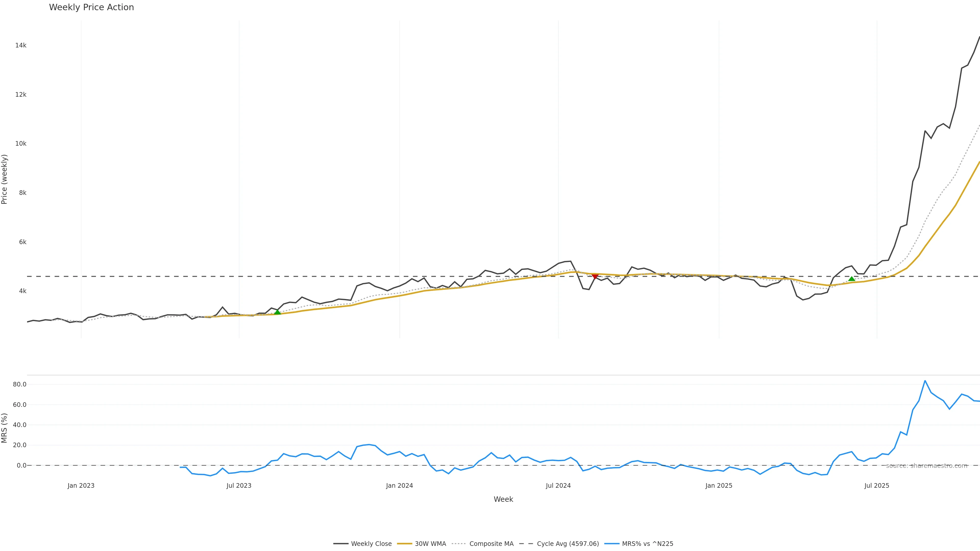Click the Weekly Price Action chart title
The height and width of the screenshot is (551, 980).
pos(92,7)
